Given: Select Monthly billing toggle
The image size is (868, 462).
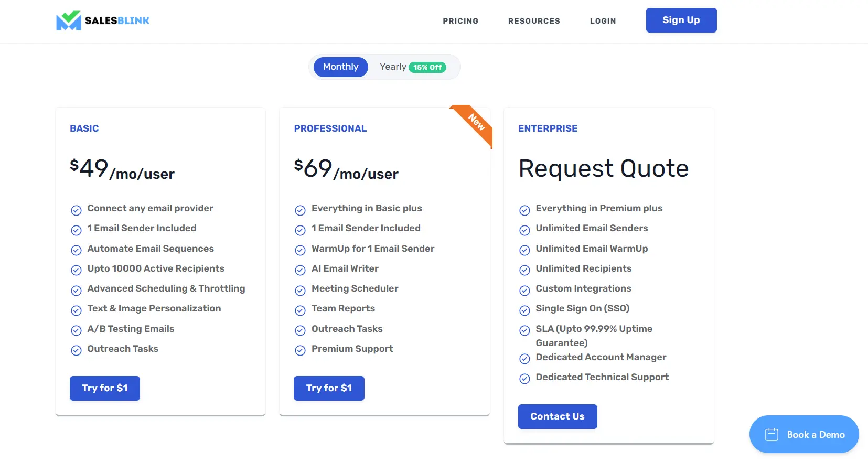Looking at the screenshot, I should (x=341, y=67).
